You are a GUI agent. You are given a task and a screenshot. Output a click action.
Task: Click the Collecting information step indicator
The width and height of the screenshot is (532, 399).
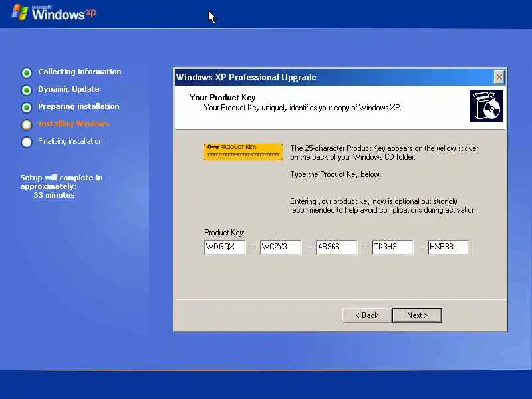(27, 72)
